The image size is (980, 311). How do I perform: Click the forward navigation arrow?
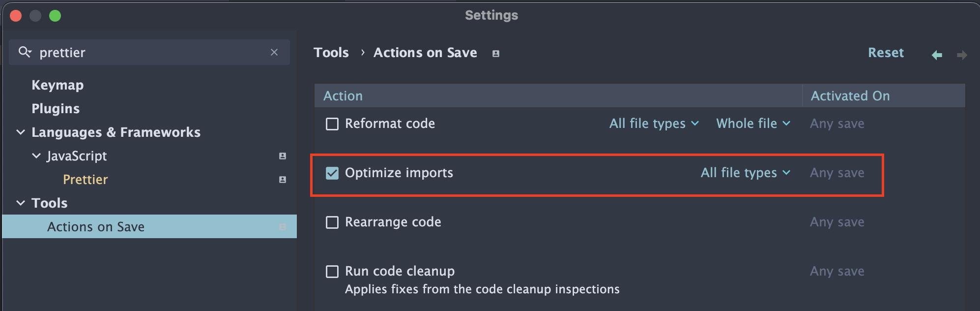pos(962,55)
